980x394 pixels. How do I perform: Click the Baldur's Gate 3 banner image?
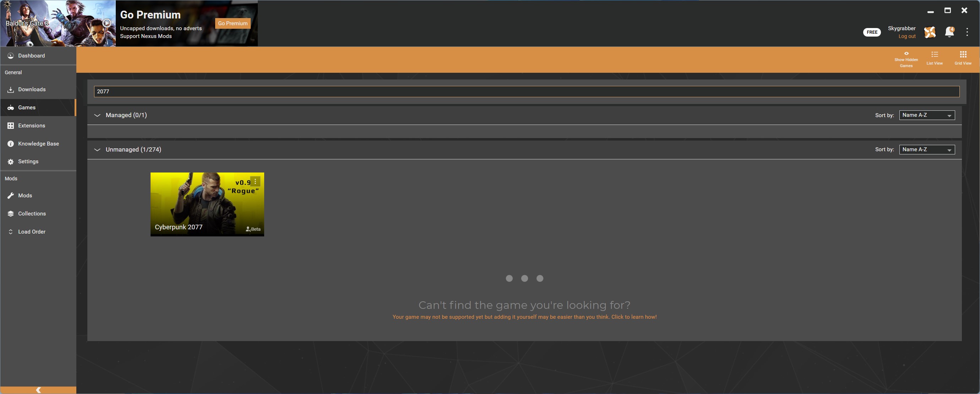coord(58,23)
